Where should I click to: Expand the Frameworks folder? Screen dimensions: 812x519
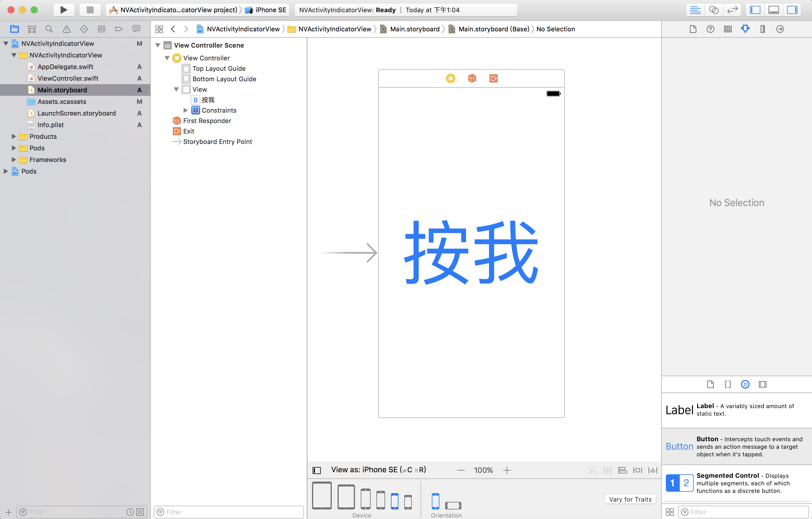(14, 160)
